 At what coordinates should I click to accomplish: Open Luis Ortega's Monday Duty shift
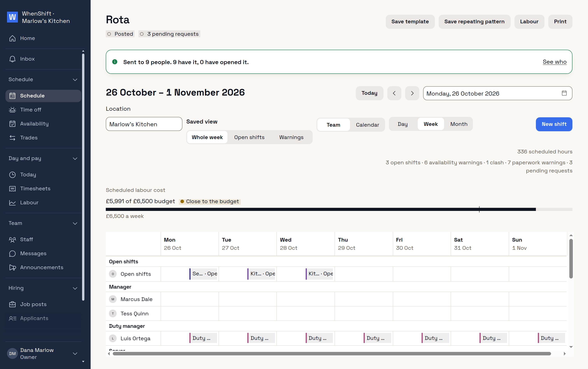203,338
